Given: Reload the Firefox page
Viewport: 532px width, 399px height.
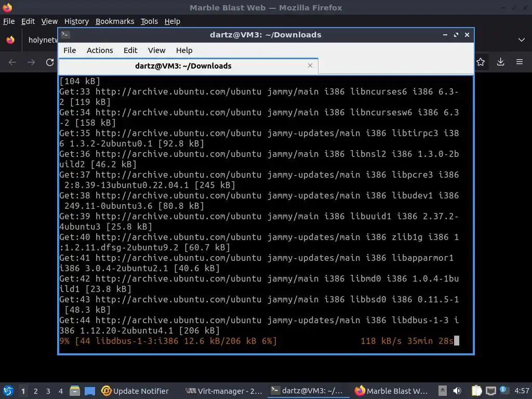Looking at the screenshot, I should tap(50, 62).
